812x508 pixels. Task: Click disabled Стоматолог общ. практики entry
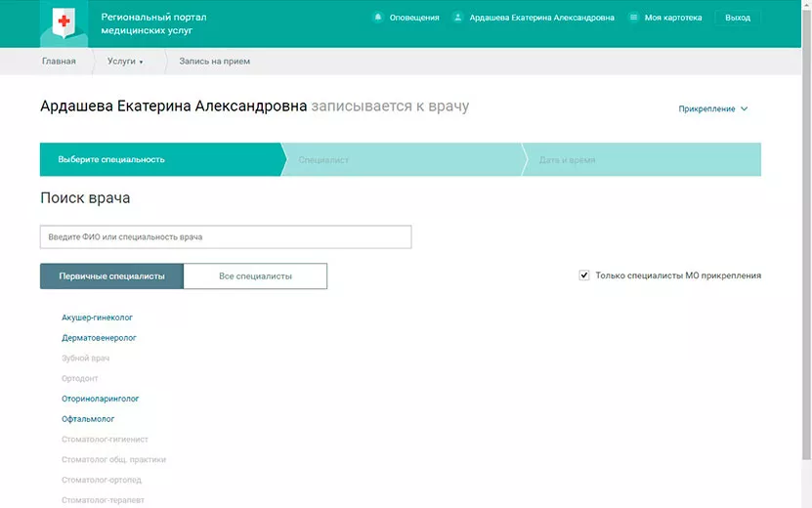point(113,459)
